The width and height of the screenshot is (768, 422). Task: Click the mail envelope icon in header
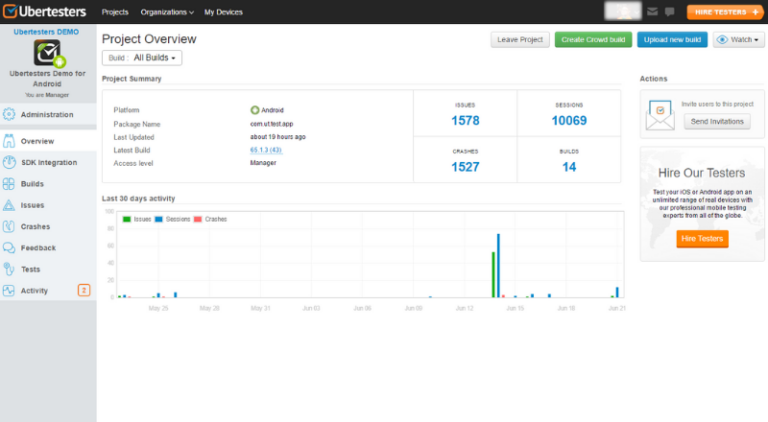[652, 12]
